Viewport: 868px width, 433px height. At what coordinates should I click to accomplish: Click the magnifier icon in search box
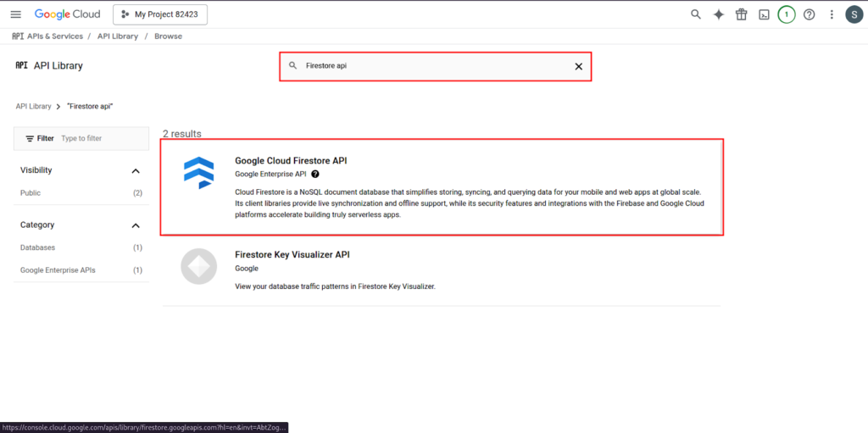pyautogui.click(x=293, y=65)
